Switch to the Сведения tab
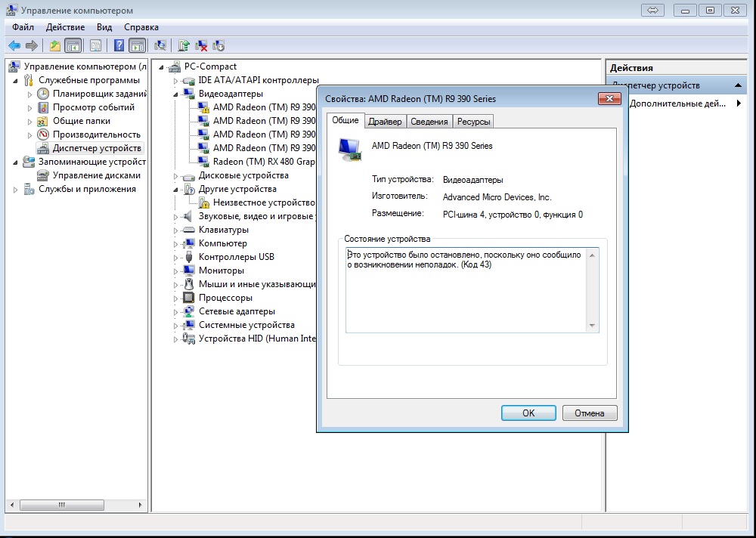 429,122
